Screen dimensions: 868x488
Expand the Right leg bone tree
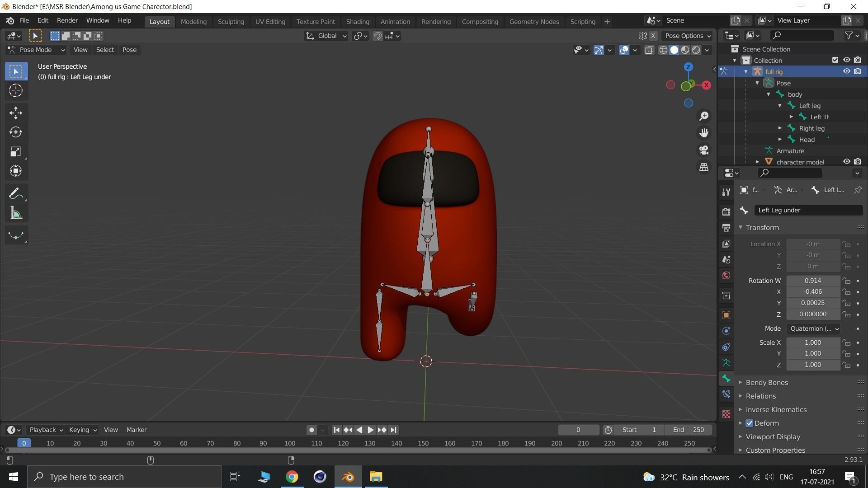(x=780, y=128)
